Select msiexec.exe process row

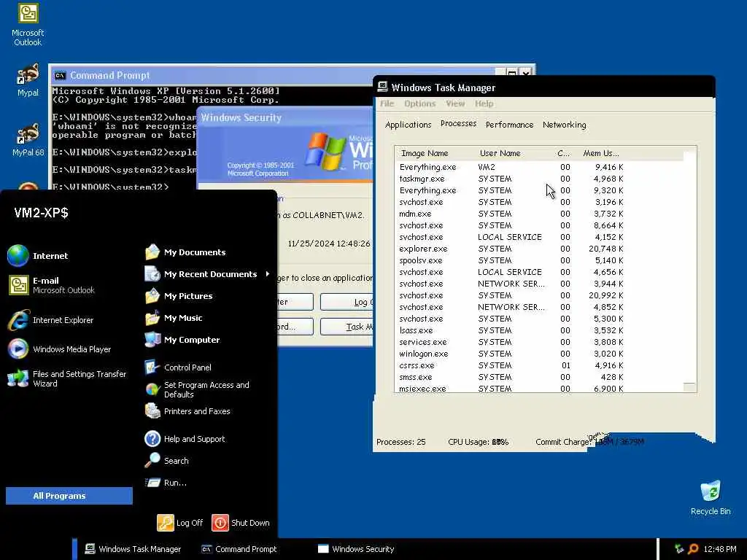coord(511,389)
